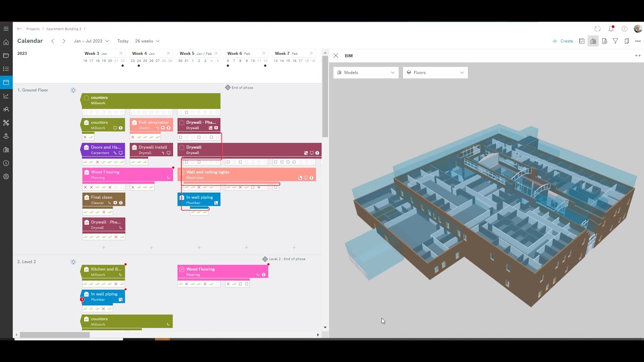644x362 pixels.
Task: Open the team members sidebar icon
Action: [x=6, y=109]
